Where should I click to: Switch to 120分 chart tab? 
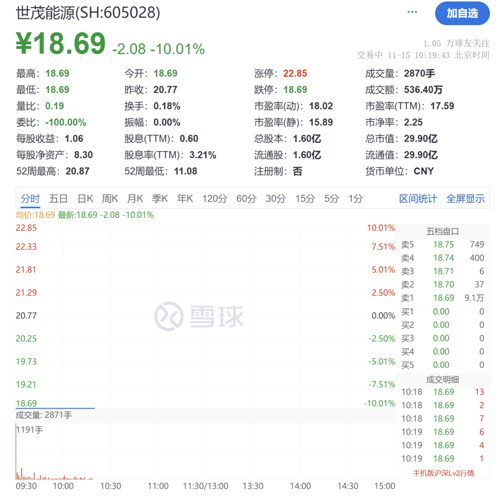pyautogui.click(x=215, y=199)
